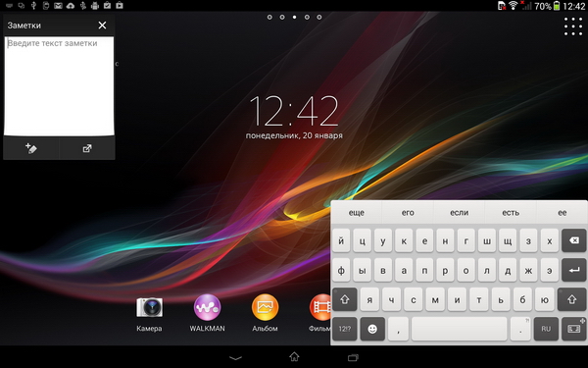The image size is (588, 368).
Task: Open the apps grid drawer
Action: (573, 26)
